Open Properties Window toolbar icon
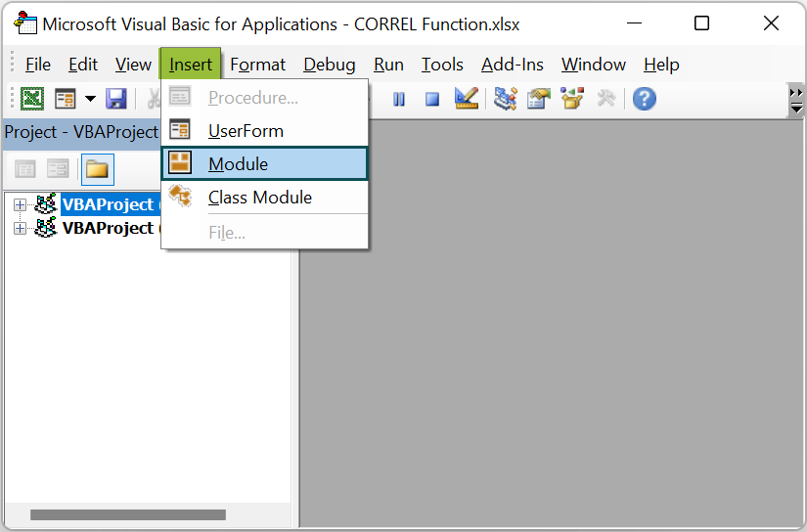Viewport: 807px width, 532px height. 538,98
